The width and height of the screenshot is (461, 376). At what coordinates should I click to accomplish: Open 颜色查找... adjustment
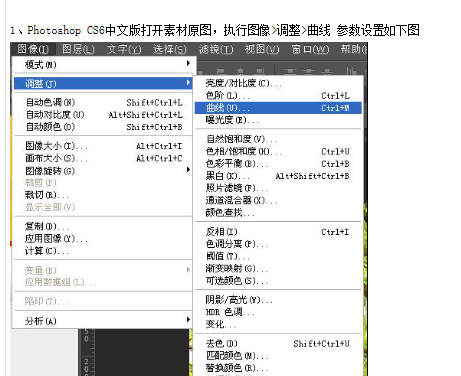[x=278, y=213]
